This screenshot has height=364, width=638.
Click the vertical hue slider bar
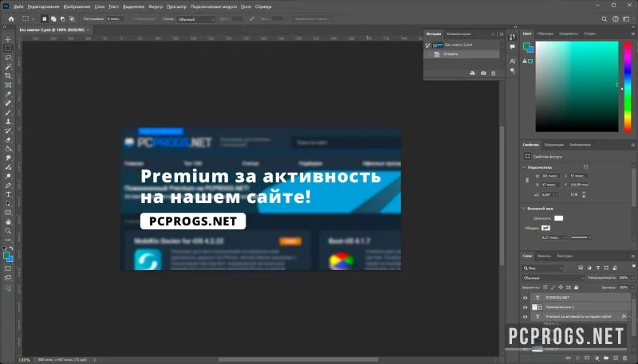click(x=628, y=87)
